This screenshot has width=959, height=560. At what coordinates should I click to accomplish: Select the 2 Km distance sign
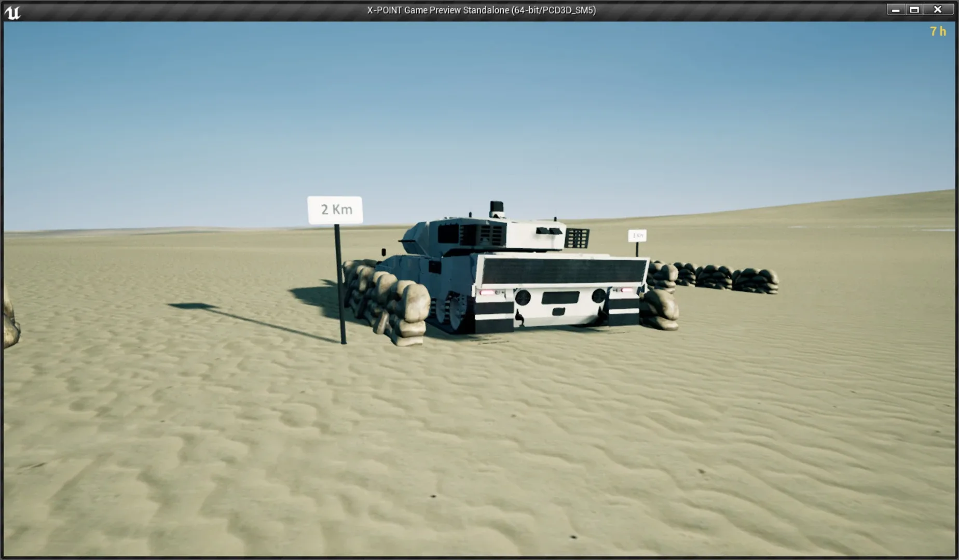click(335, 210)
